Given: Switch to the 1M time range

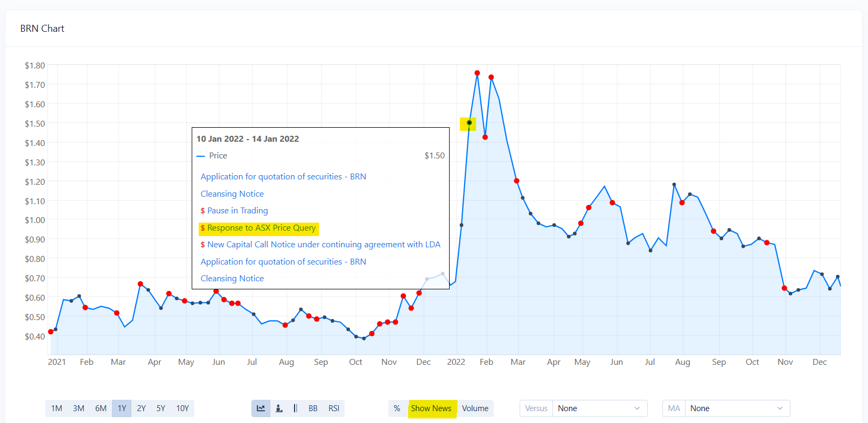Looking at the screenshot, I should pos(57,408).
